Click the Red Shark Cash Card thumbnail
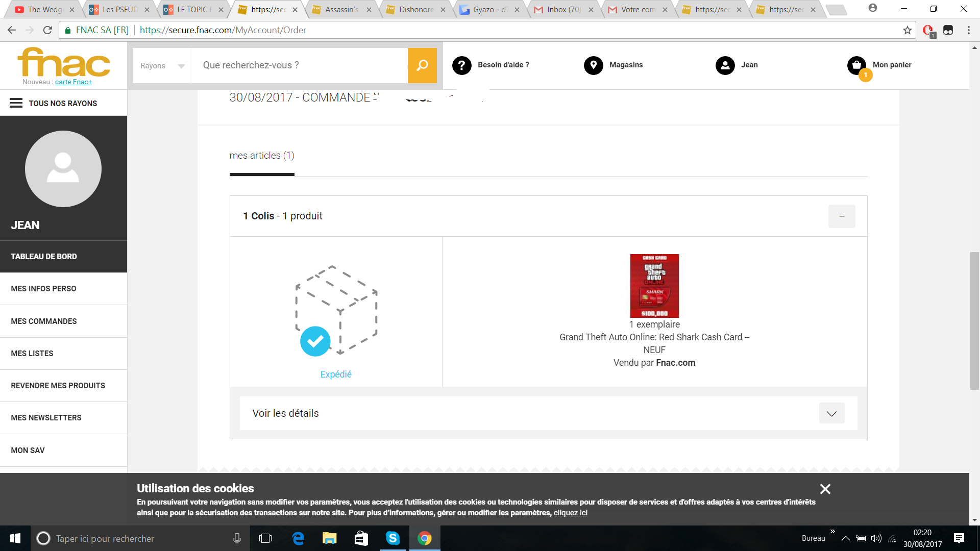Viewport: 980px width, 551px height. [654, 286]
